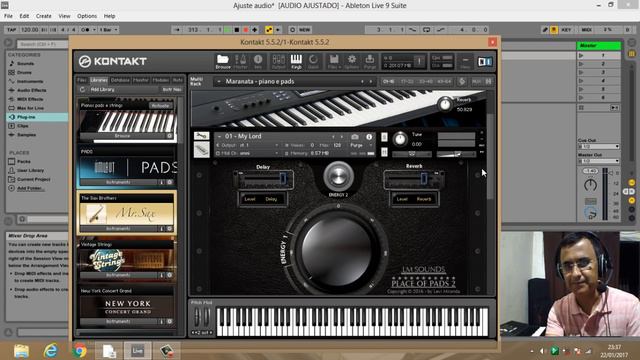Click the play button in Ableton transport
This screenshot has height=360, width=640.
click(228, 30)
